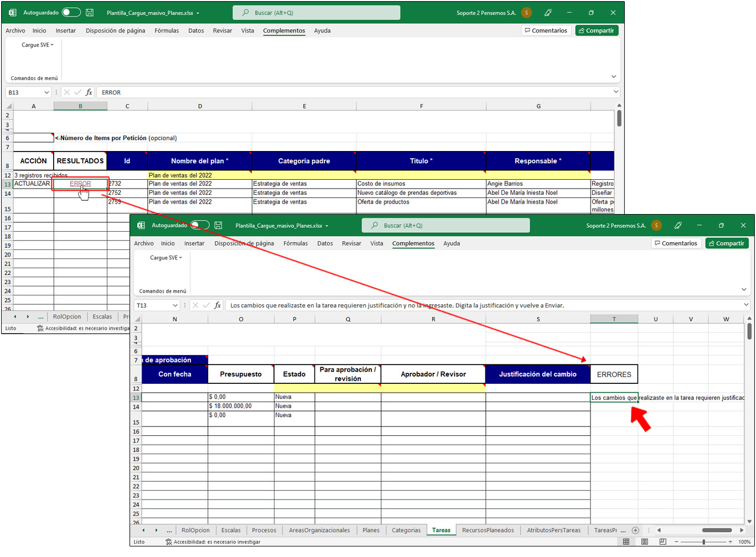Click the pen icon in back window title bar
The width and height of the screenshot is (756, 557).
pos(548,13)
